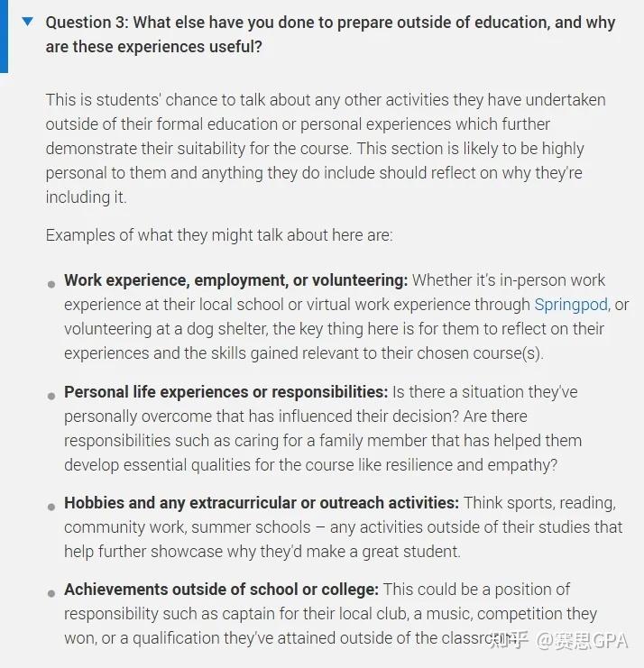644x668 pixels.
Task: Click bold text 'Work experience, employment, or volunteering'
Action: pyautogui.click(x=235, y=280)
